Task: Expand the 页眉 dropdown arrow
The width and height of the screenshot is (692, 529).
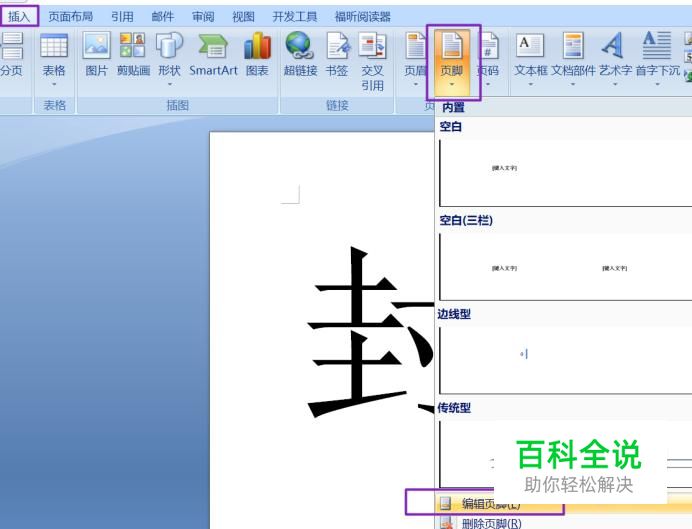Action: pos(415,84)
